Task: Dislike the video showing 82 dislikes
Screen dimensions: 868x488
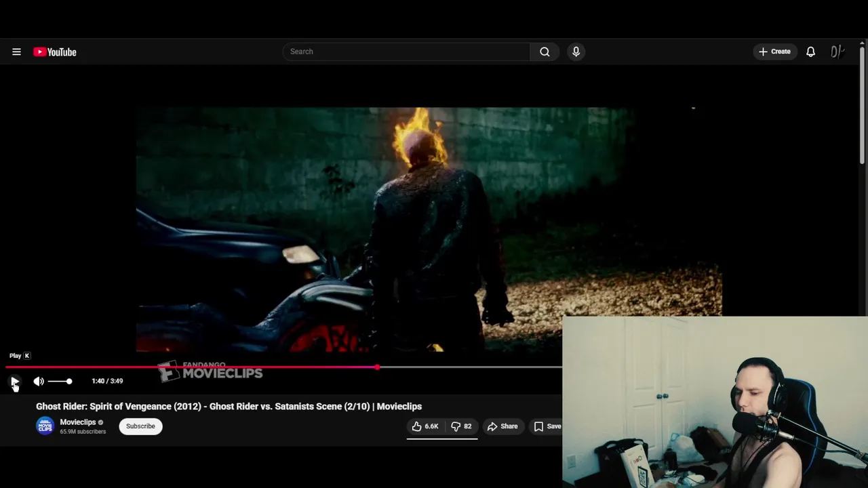Action: tap(462, 426)
